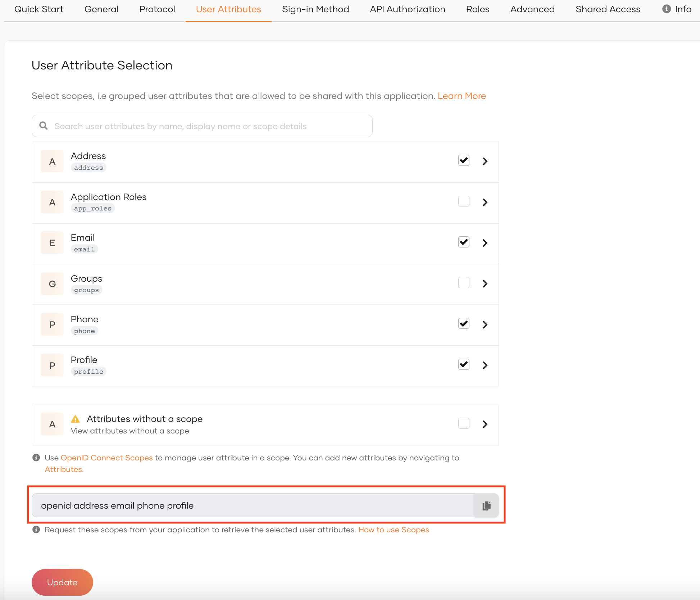Open the API Authorization tab
This screenshot has width=700, height=600.
click(x=408, y=9)
